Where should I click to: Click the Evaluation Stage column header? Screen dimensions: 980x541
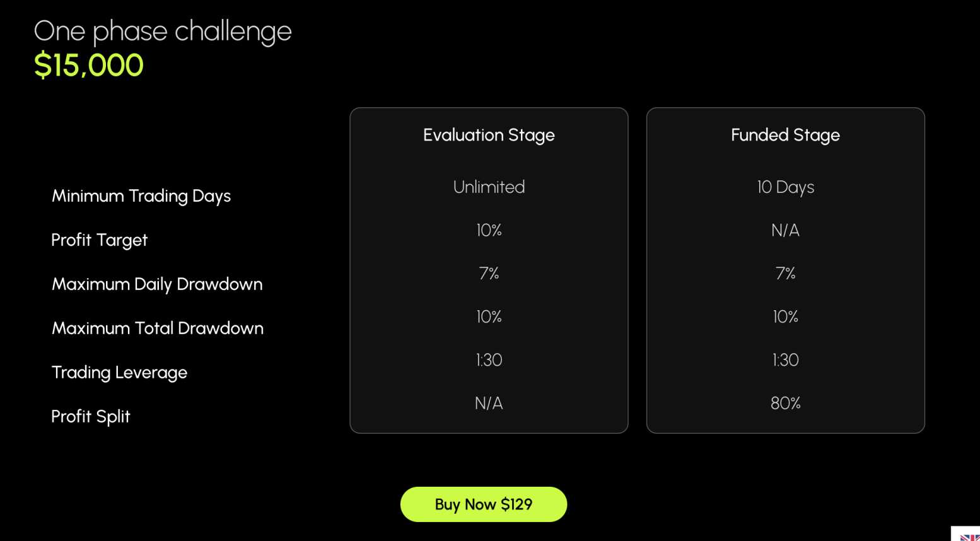[x=489, y=135]
